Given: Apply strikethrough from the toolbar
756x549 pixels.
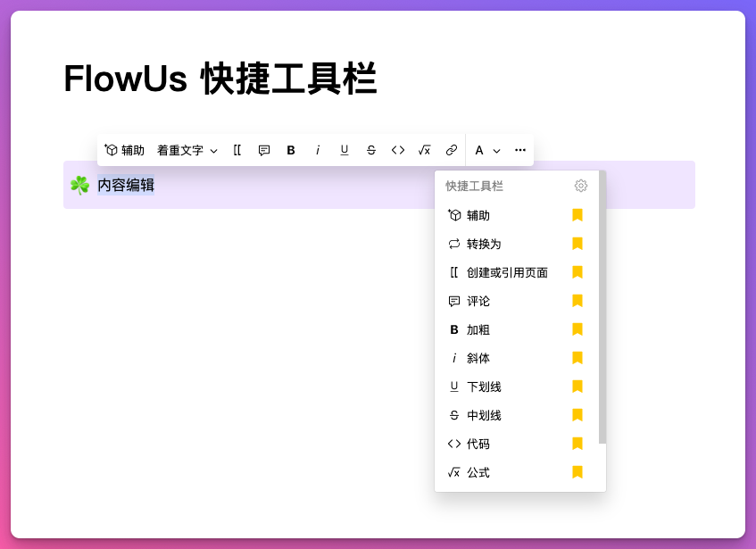Looking at the screenshot, I should 370,150.
